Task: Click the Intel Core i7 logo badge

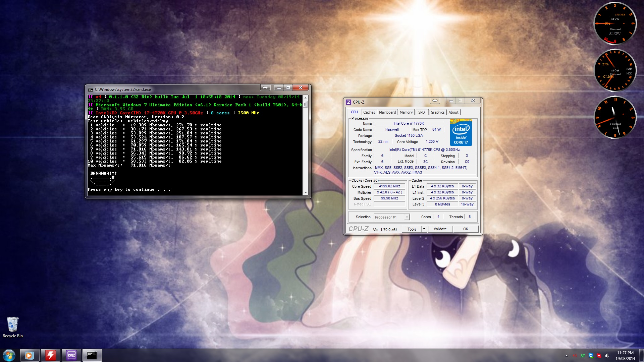Action: click(x=461, y=133)
